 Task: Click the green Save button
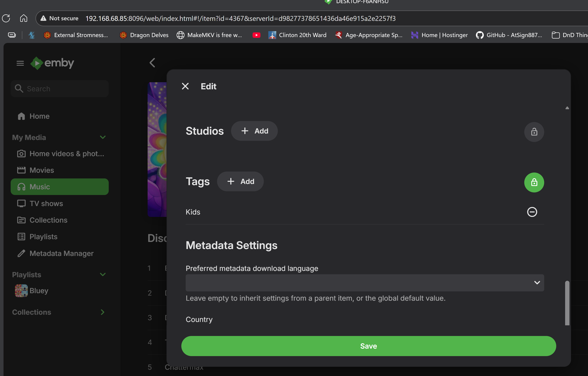368,346
